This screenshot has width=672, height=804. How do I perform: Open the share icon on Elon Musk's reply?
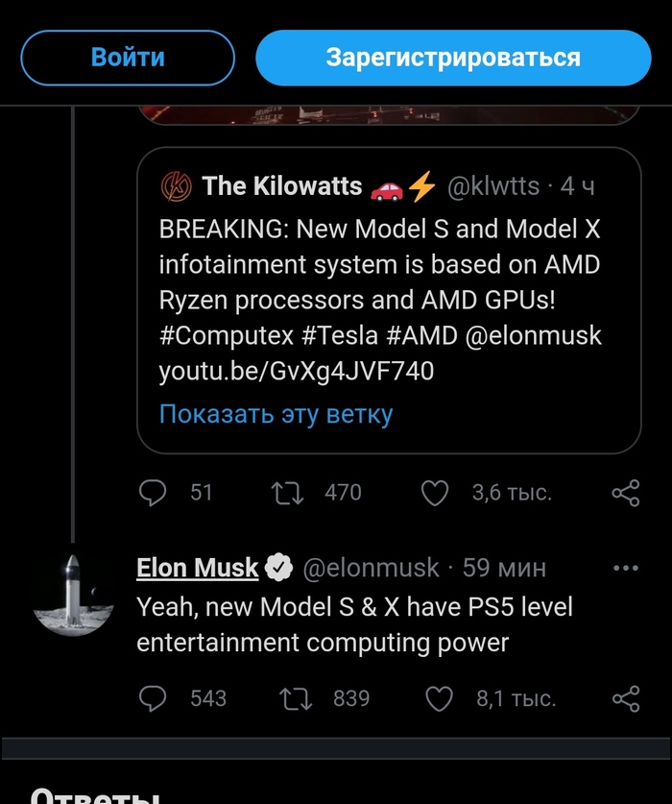coord(626,698)
